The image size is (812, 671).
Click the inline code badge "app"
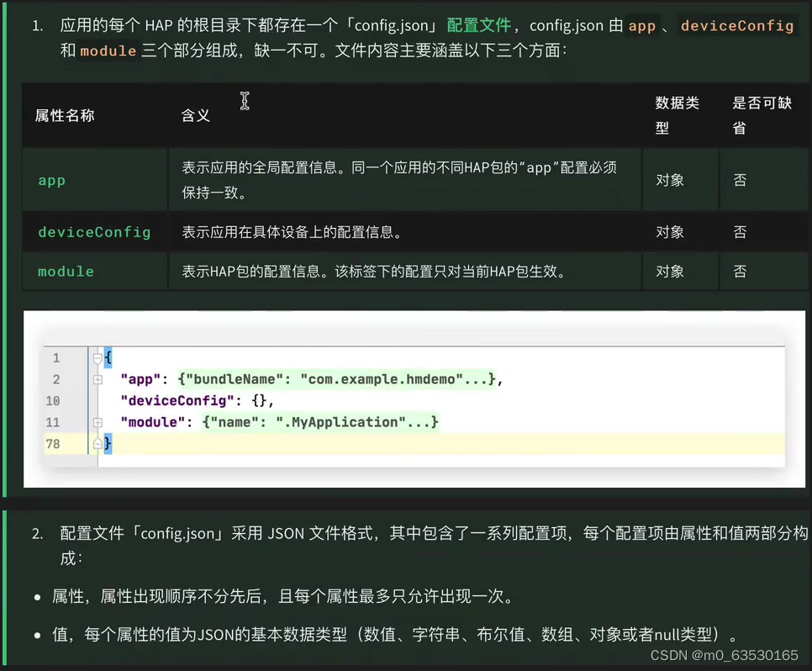click(x=641, y=25)
